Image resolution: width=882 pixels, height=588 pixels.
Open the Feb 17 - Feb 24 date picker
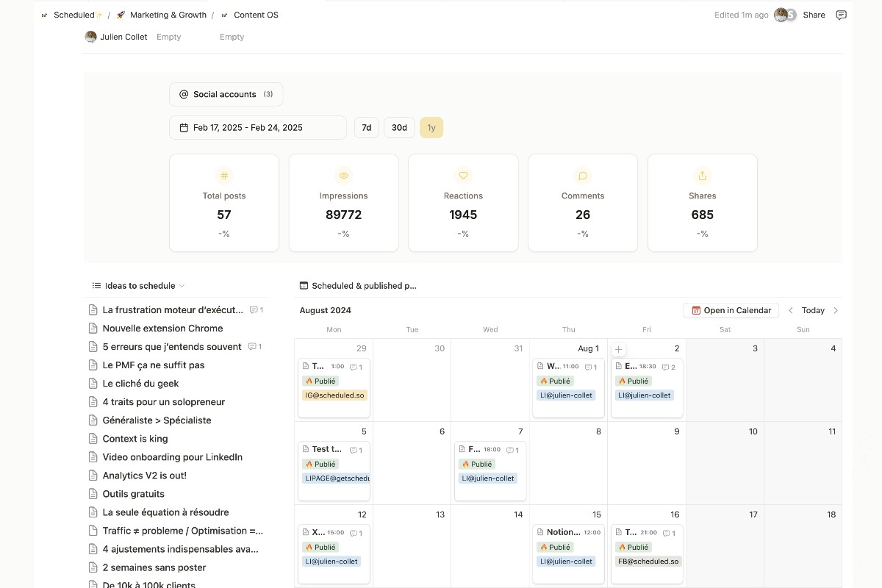pos(257,128)
